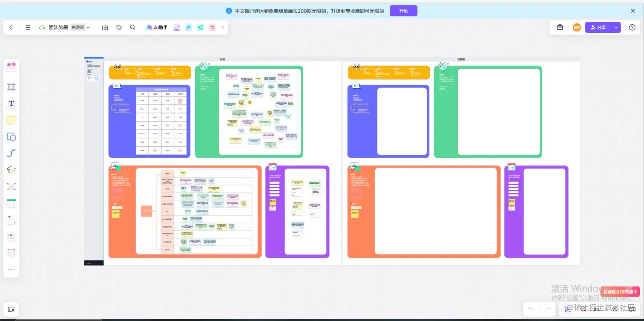Select the 示例 frame title label
The height and width of the screenshot is (321, 644).
point(222,59)
